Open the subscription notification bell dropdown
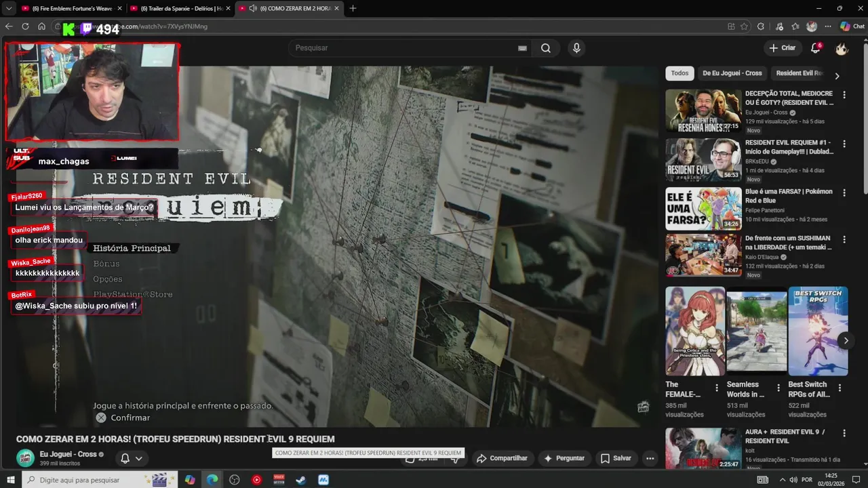 click(x=132, y=458)
